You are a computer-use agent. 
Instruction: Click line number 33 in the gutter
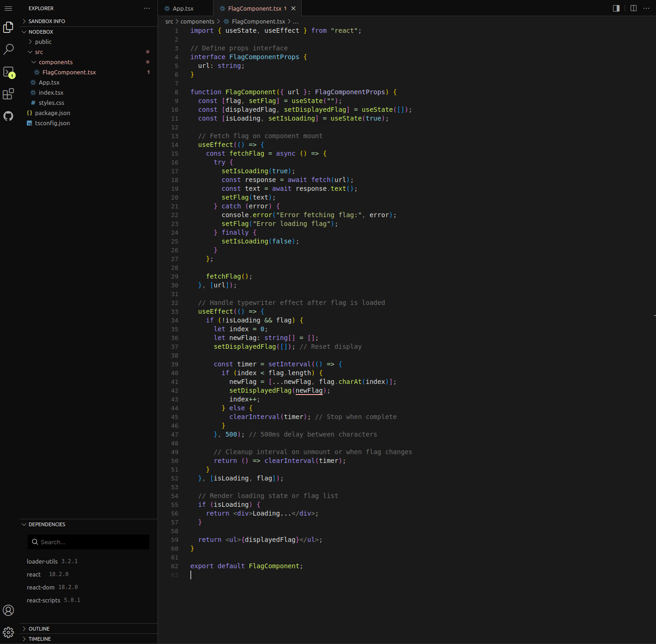[x=175, y=311]
